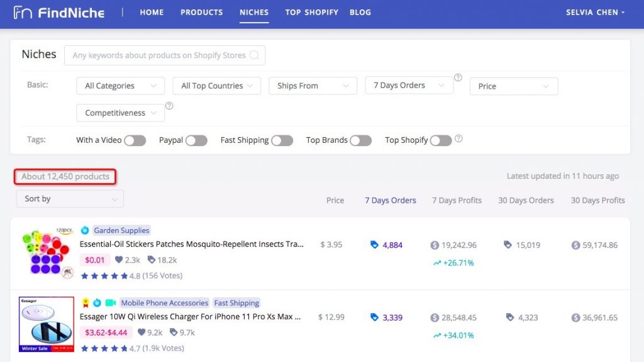The width and height of the screenshot is (644, 362).
Task: Click the About 12,450 products text
Action: click(65, 176)
